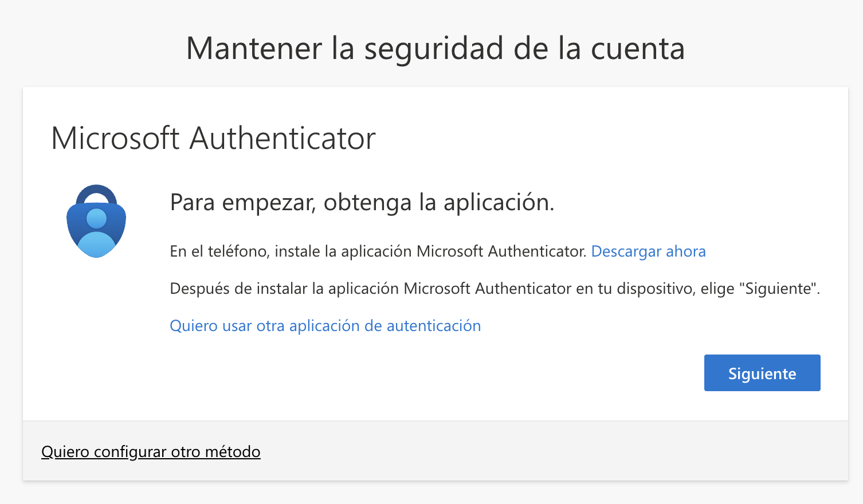The image size is (863, 504).
Task: Click the Mantener la seguridad de la cuenta title
Action: 436,48
